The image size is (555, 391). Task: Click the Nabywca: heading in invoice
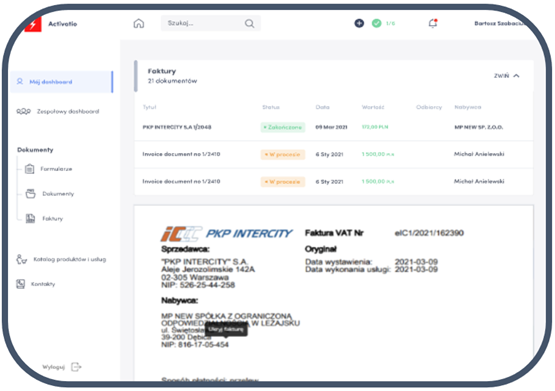[179, 300]
